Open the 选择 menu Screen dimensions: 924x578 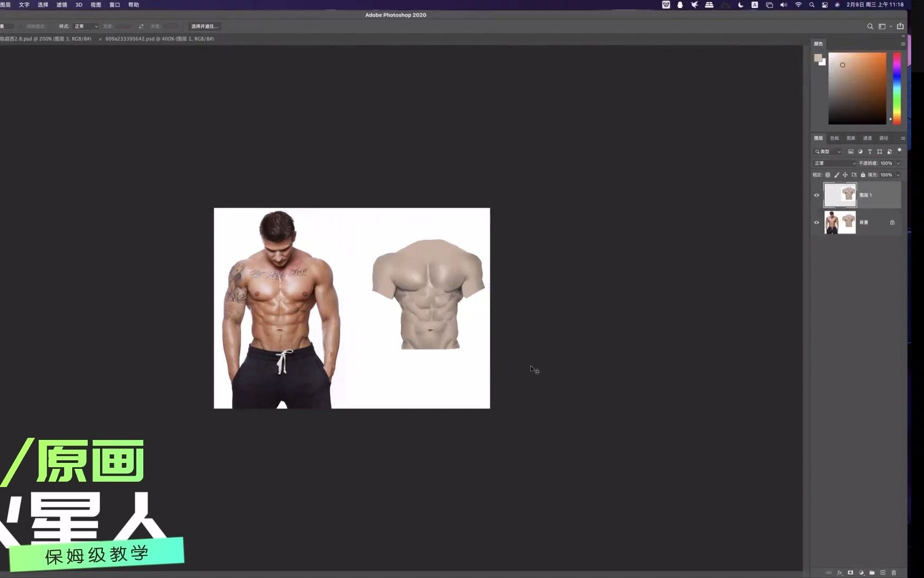click(43, 5)
